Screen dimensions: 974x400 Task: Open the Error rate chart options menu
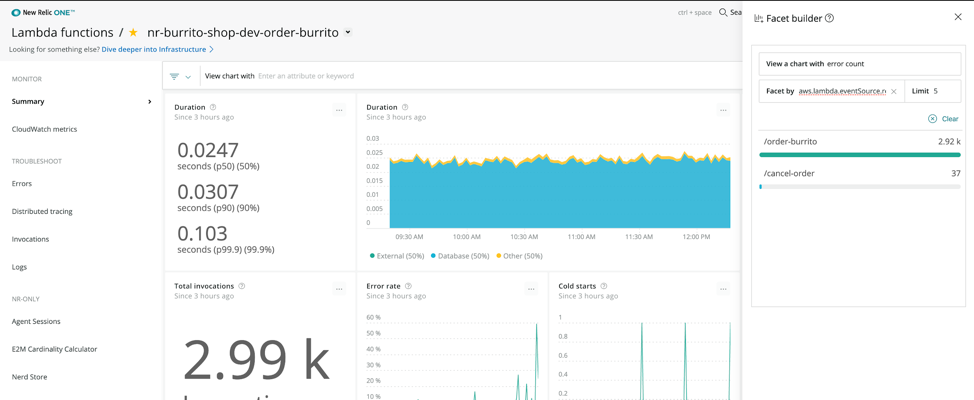click(x=531, y=289)
